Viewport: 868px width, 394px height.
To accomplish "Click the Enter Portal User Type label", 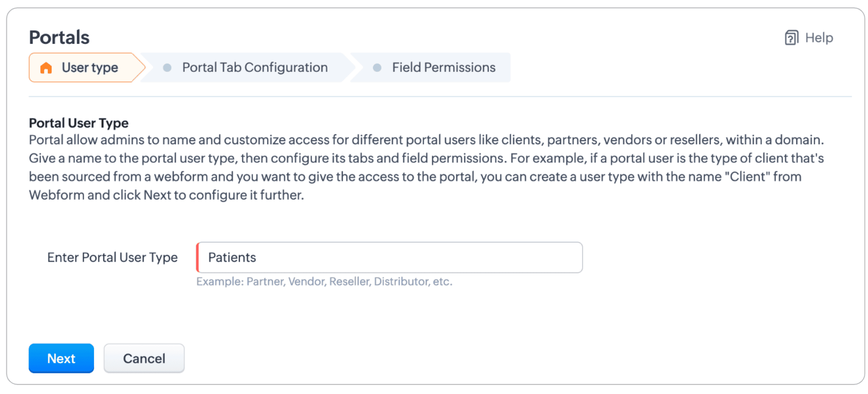I will point(112,258).
